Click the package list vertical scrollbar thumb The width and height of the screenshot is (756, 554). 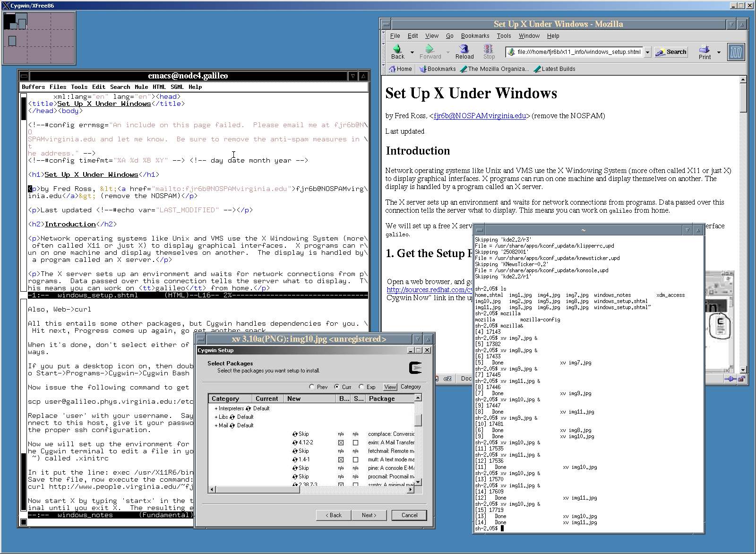click(418, 420)
